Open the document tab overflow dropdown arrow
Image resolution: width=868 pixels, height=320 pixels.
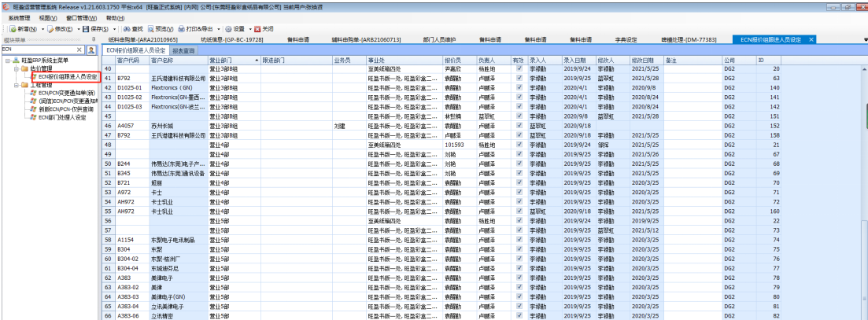tap(865, 40)
